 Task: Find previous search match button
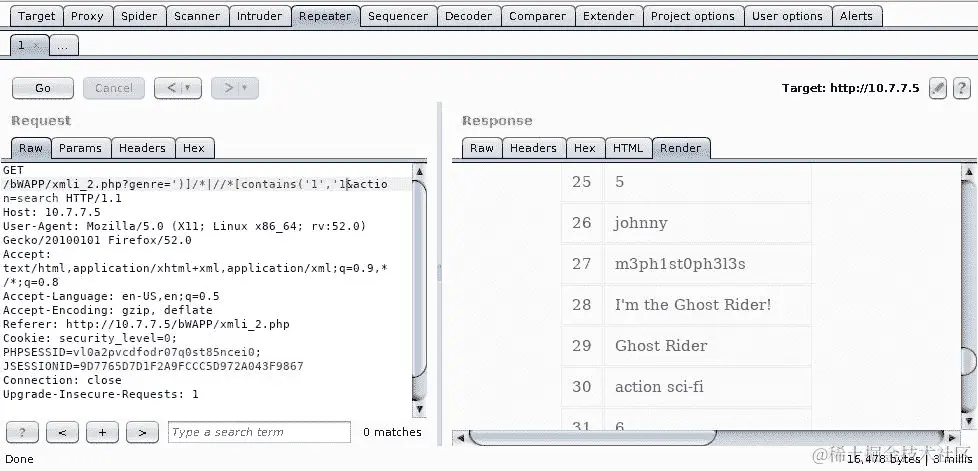click(62, 432)
